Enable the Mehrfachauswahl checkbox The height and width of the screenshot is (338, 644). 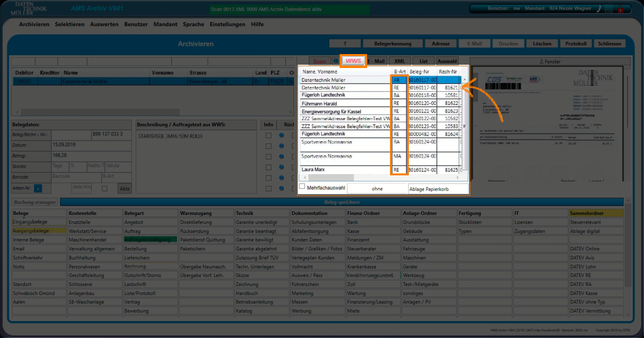(x=302, y=187)
